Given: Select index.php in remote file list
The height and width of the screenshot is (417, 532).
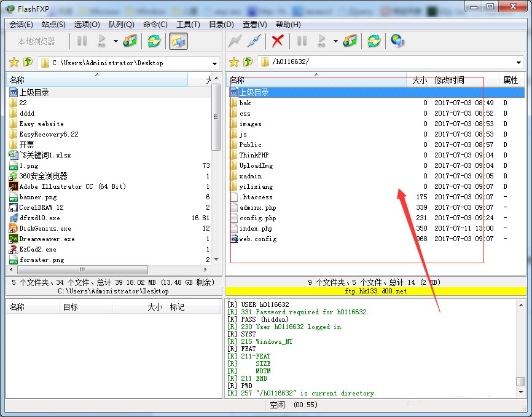Looking at the screenshot, I should pyautogui.click(x=256, y=228).
